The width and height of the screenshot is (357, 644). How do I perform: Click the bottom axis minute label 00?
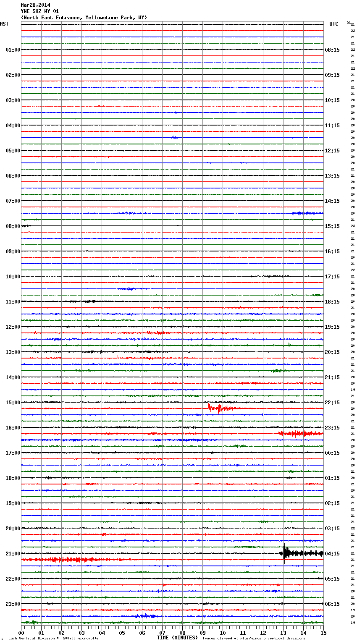[x=21, y=633]
